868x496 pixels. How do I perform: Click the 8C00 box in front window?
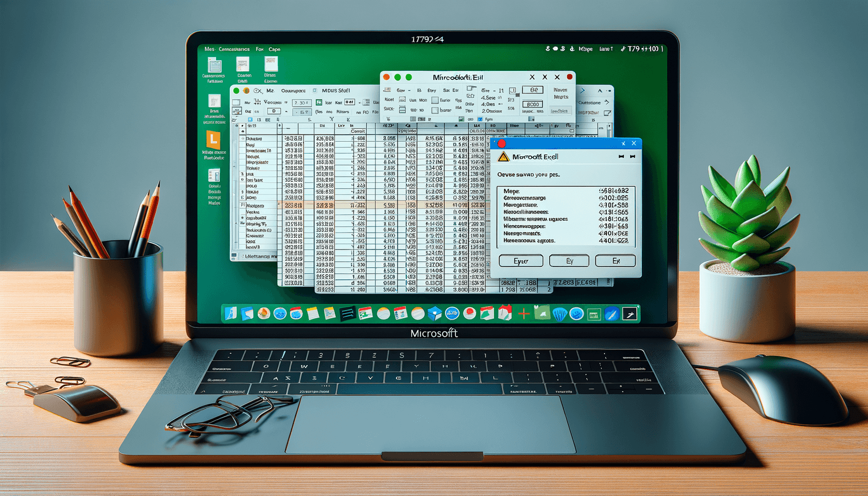click(x=533, y=104)
